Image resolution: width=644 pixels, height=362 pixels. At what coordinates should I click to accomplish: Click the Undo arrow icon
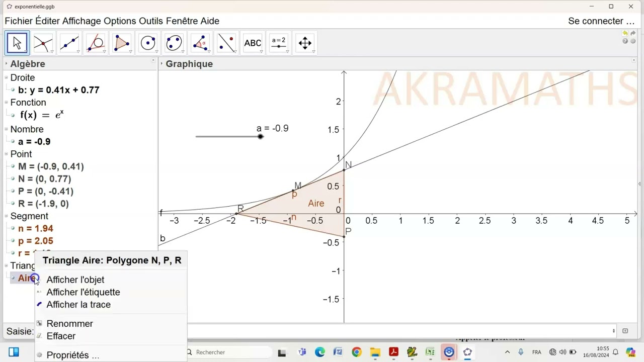(625, 34)
